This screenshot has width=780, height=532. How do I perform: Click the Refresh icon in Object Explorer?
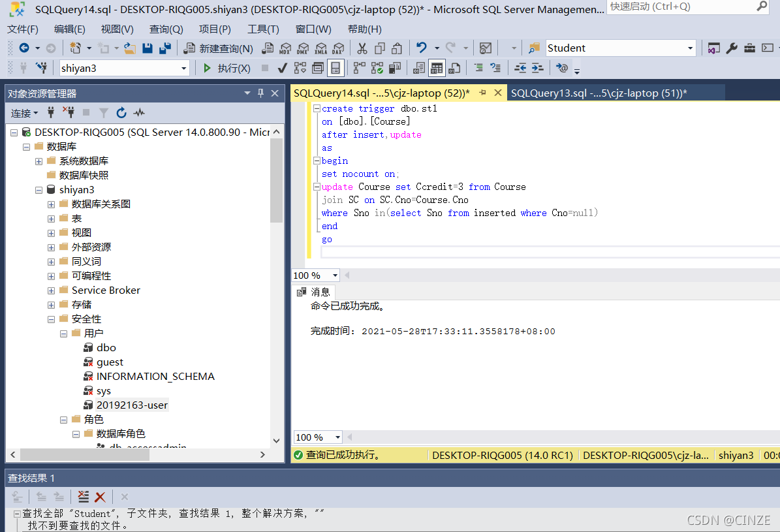coord(121,113)
